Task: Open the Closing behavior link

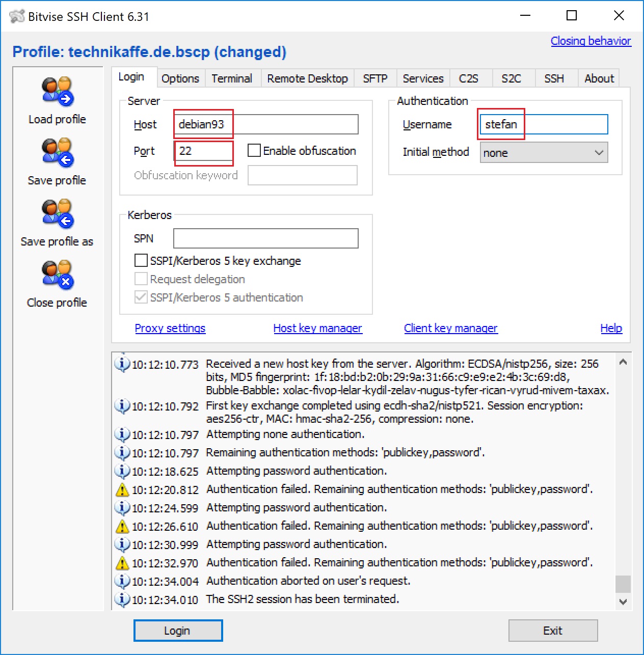Action: (x=591, y=41)
